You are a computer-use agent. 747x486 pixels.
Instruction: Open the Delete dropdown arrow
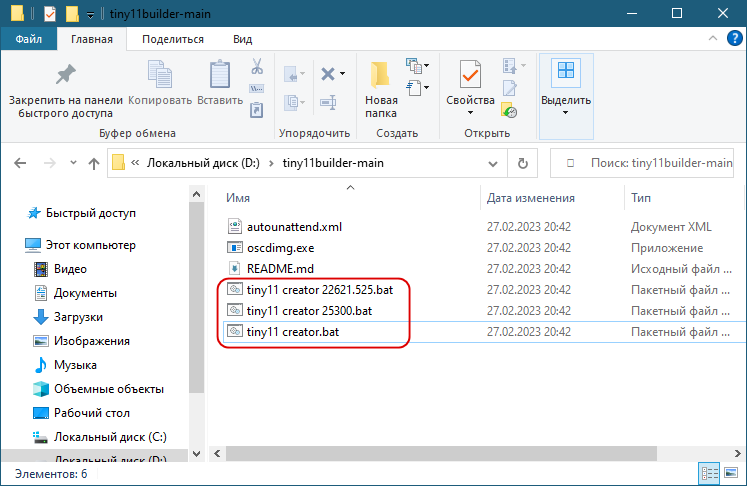(x=343, y=74)
